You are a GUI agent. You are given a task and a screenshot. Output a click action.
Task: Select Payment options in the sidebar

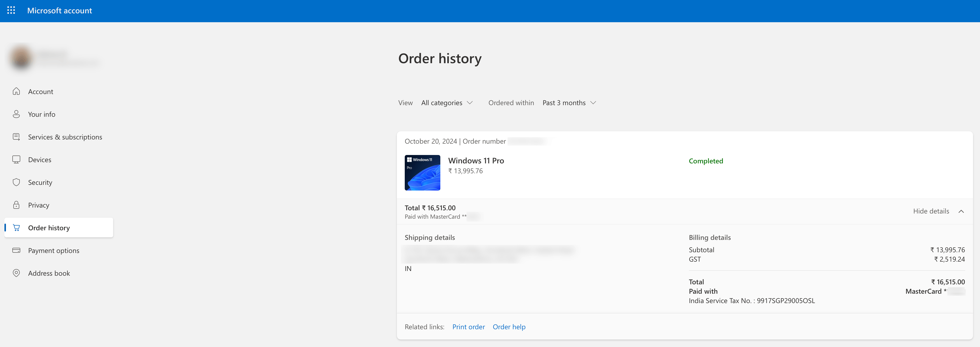coord(54,251)
